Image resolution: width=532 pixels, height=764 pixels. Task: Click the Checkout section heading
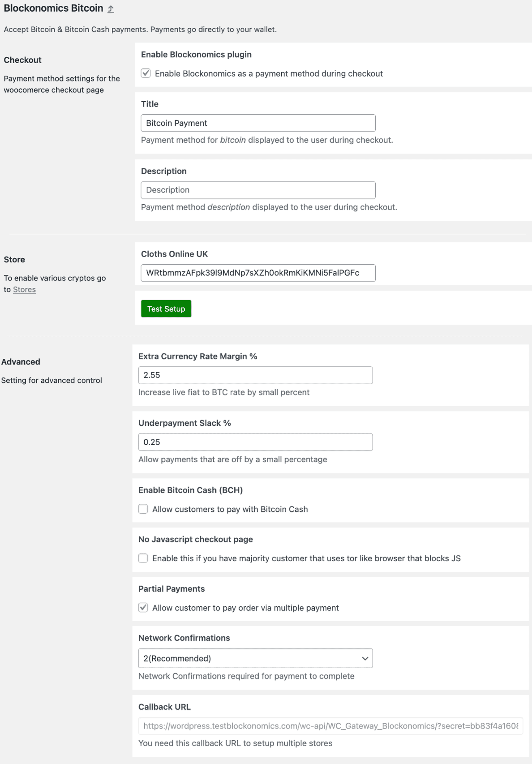[22, 60]
